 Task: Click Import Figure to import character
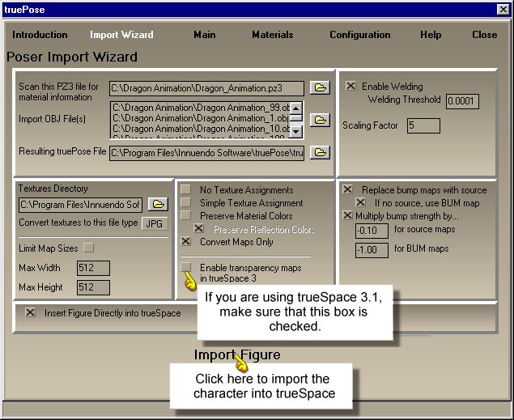click(x=236, y=354)
